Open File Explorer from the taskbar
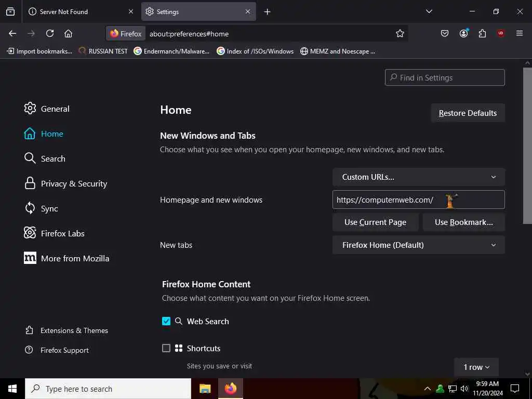 tap(205, 389)
